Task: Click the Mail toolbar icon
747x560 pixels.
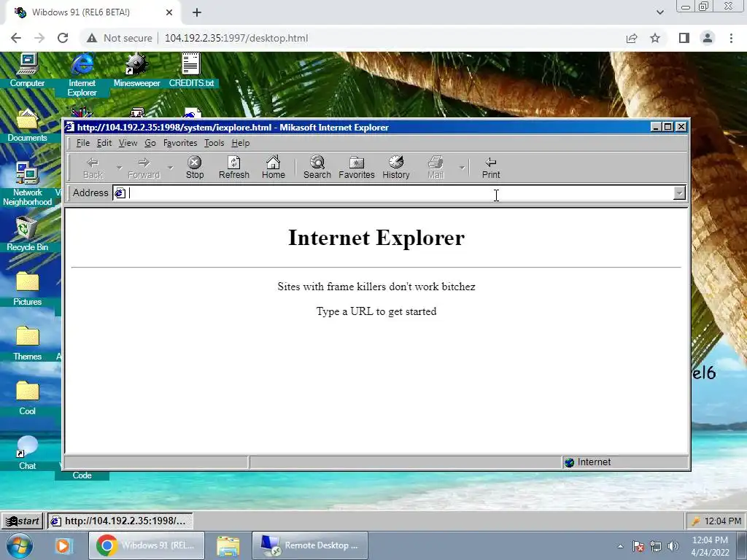Action: (x=436, y=168)
